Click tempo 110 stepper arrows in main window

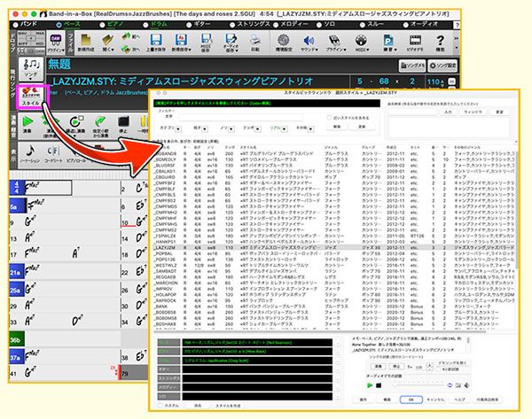[x=442, y=81]
